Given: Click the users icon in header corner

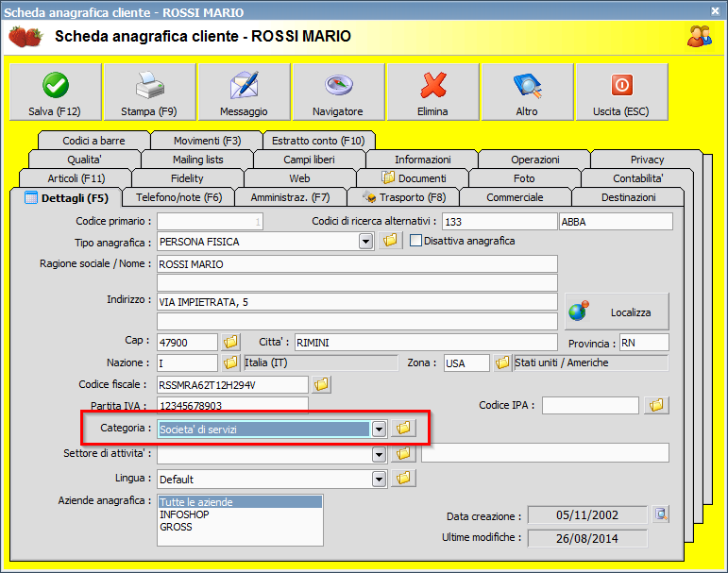Looking at the screenshot, I should tap(700, 36).
